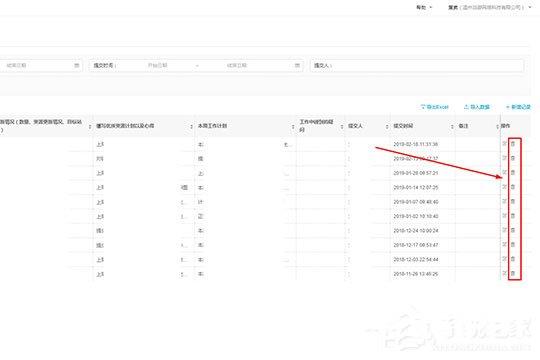This screenshot has height=360, width=540.
Task: Delete the record submitted 2019-01-02
Action: [x=513, y=216]
